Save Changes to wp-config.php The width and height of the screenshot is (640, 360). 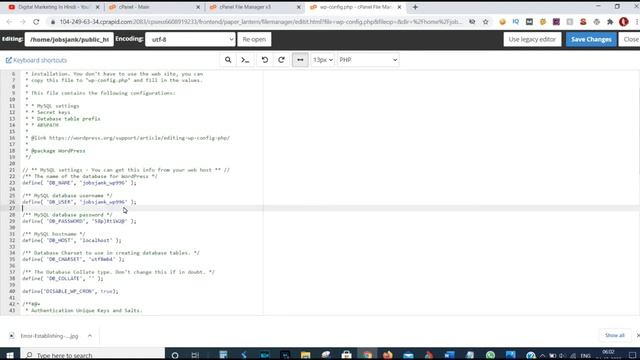591,40
